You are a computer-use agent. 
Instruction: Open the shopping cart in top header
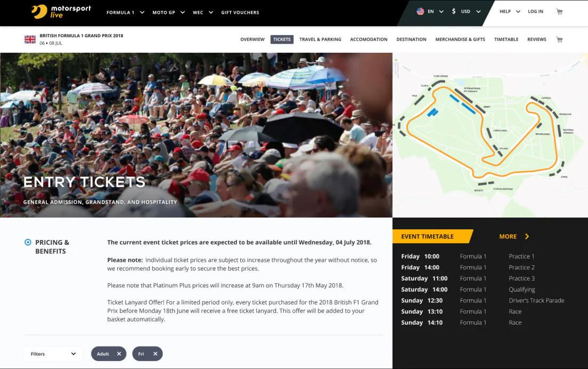coord(559,12)
